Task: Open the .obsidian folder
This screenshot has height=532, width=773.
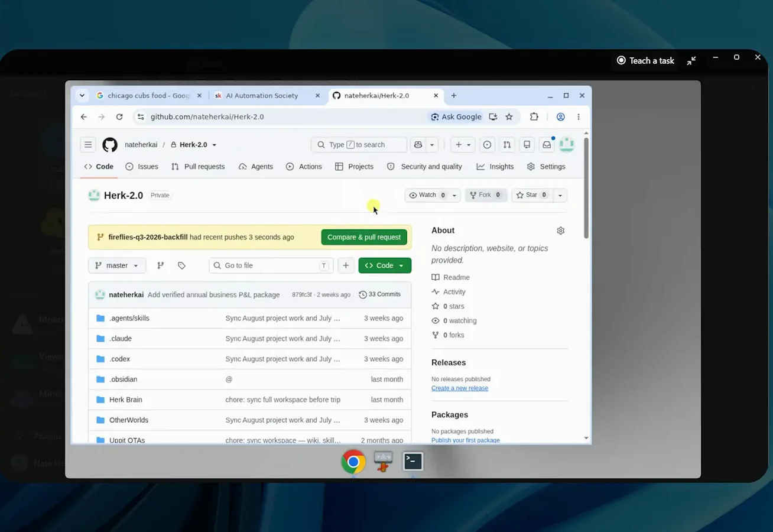Action: 123,379
